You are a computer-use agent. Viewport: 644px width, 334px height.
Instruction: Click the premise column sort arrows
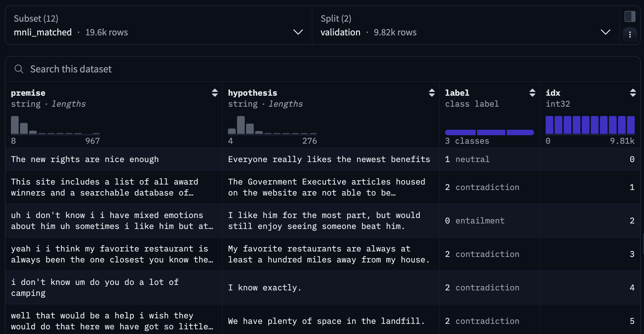point(215,93)
